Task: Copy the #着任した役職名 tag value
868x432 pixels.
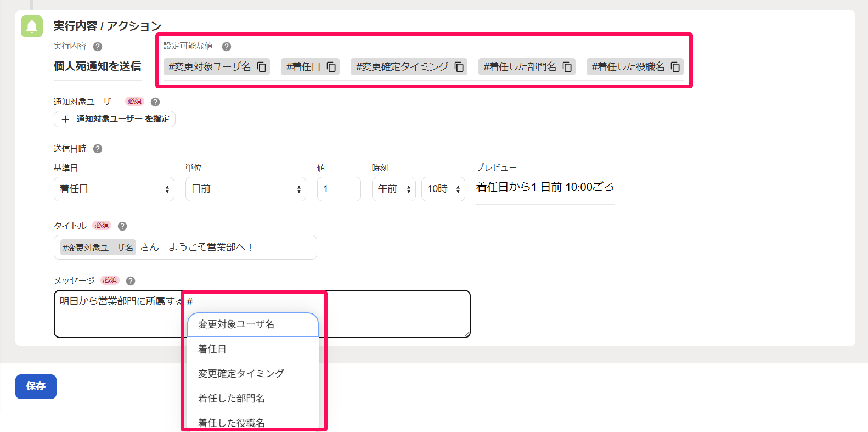Action: coord(675,67)
